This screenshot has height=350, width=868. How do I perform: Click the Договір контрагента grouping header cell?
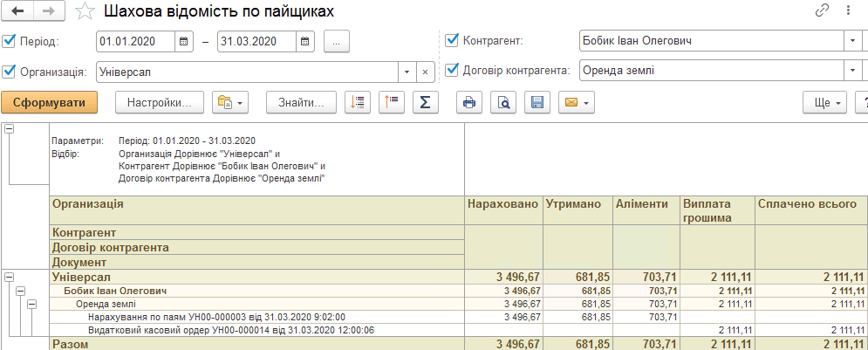pos(256,247)
